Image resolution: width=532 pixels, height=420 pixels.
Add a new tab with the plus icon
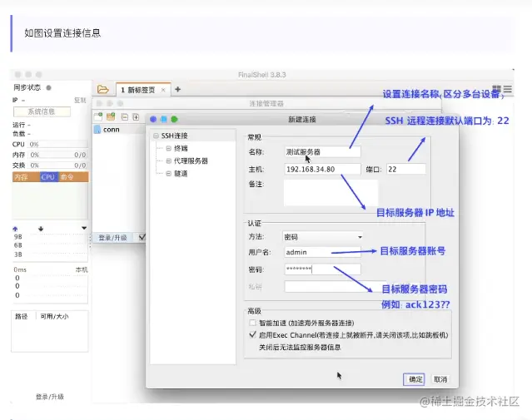[178, 90]
